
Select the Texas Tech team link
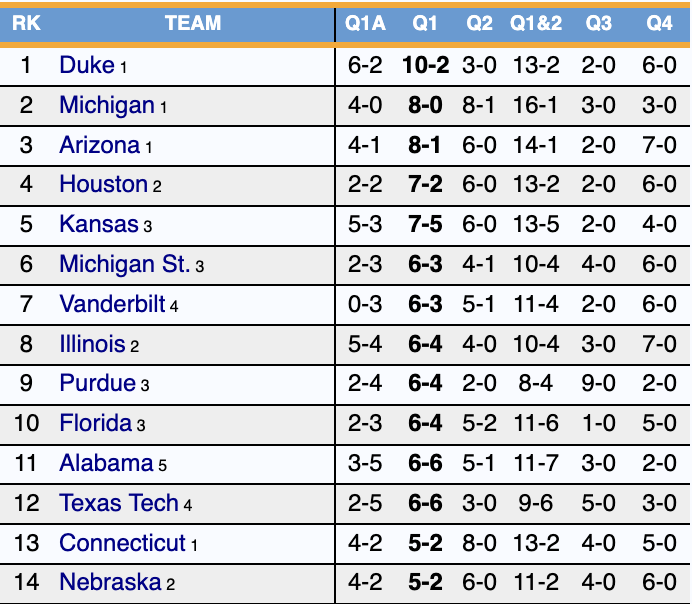pyautogui.click(x=119, y=503)
